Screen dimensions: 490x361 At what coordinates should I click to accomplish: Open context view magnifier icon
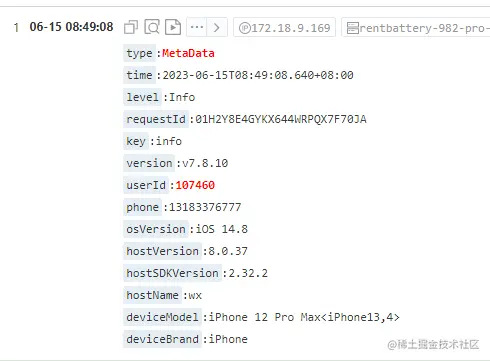[152, 27]
